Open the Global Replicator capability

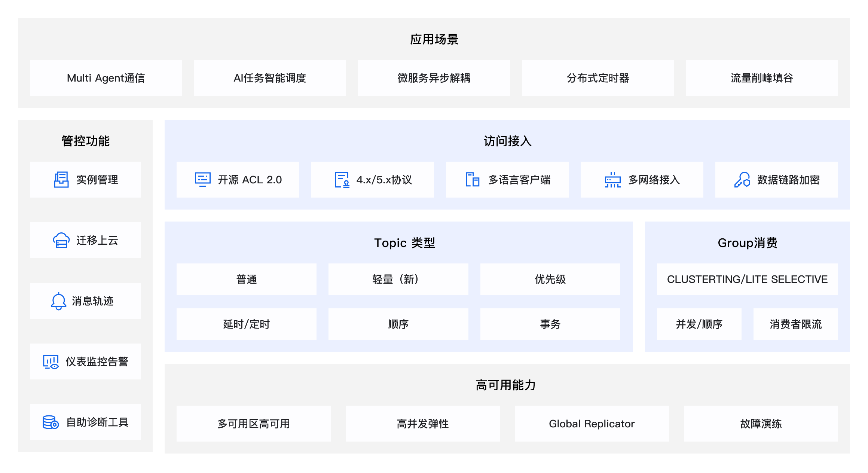pos(592,424)
